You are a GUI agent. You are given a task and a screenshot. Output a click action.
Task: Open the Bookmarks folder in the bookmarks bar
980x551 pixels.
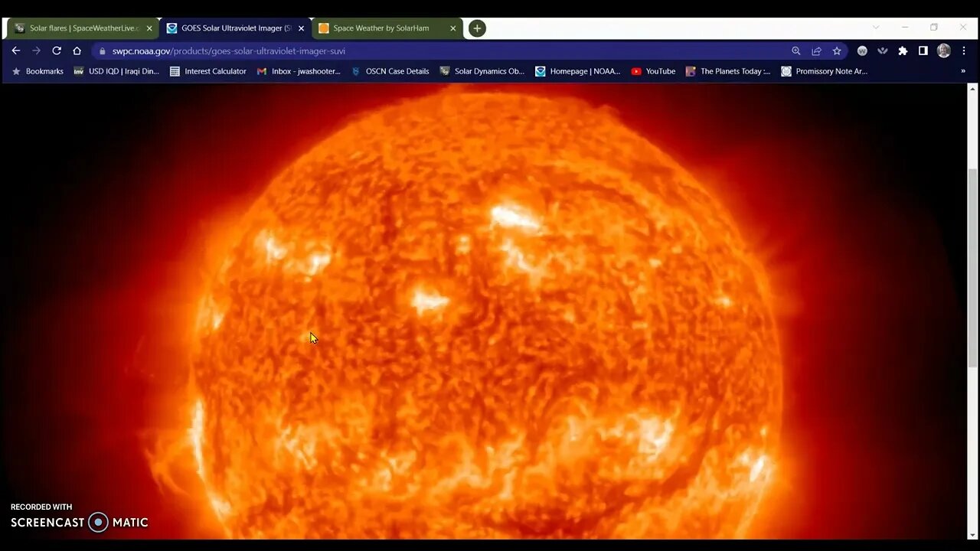tap(38, 71)
